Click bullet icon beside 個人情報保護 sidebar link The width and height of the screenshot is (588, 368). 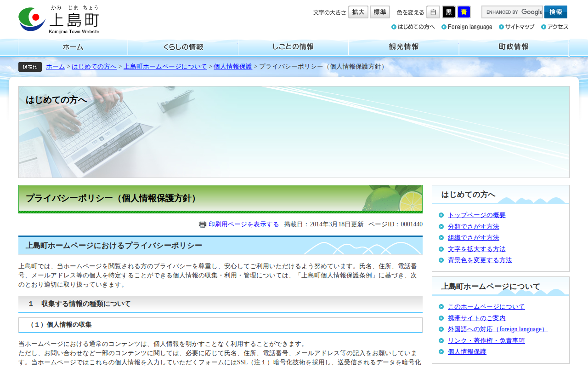[441, 351]
